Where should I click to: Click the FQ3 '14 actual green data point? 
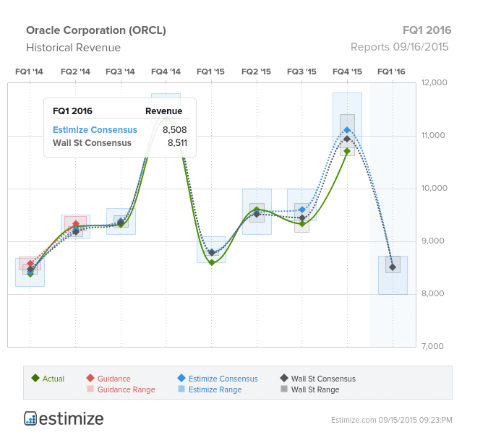(x=121, y=225)
